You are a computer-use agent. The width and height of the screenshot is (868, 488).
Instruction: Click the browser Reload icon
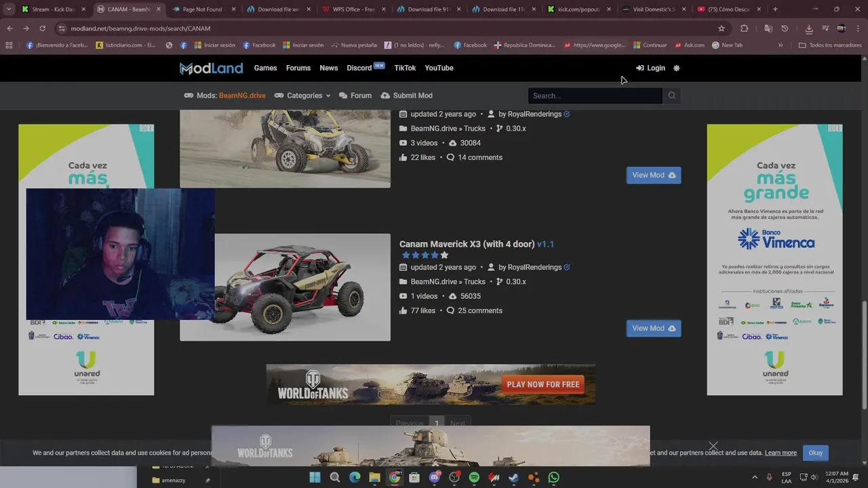point(42,28)
